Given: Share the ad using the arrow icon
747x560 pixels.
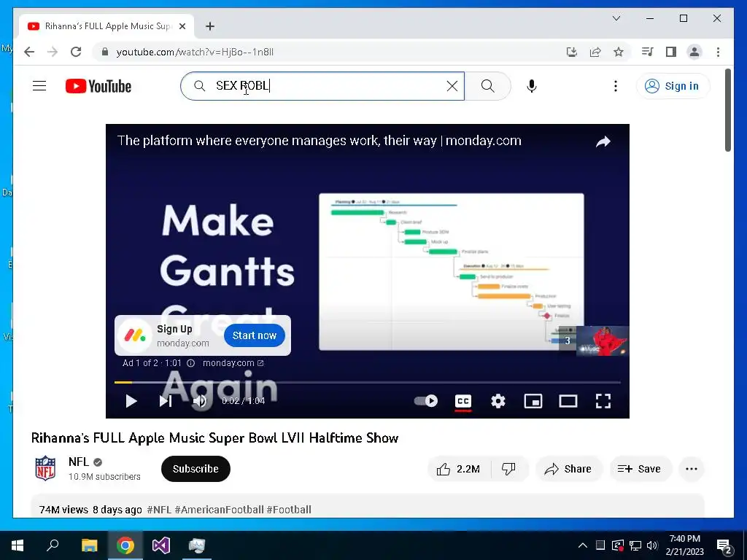Looking at the screenshot, I should pyautogui.click(x=603, y=141).
